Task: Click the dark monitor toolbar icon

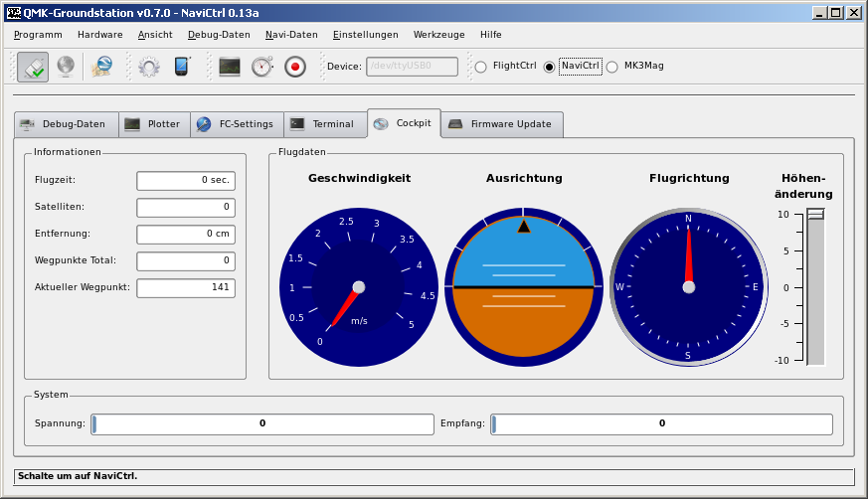Action: [x=230, y=67]
